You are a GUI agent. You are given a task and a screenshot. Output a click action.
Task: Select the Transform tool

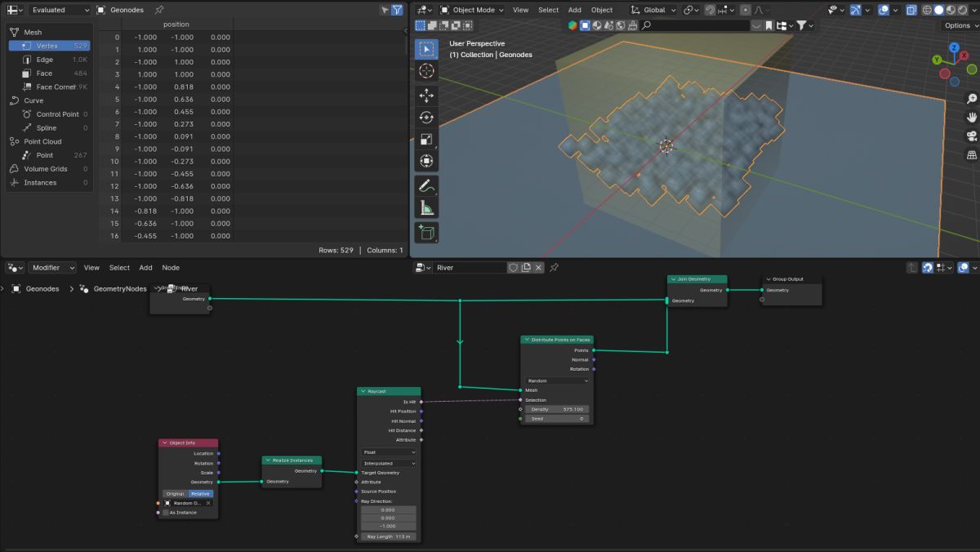pyautogui.click(x=426, y=161)
